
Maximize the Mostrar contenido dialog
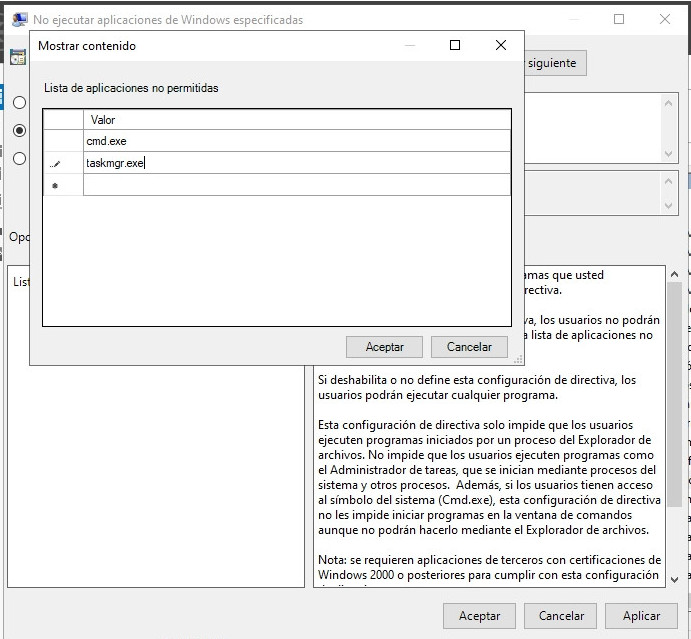click(x=455, y=45)
